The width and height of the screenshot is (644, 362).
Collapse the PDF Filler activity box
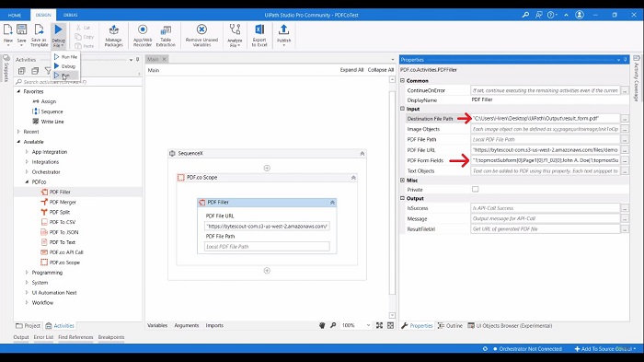click(x=332, y=203)
